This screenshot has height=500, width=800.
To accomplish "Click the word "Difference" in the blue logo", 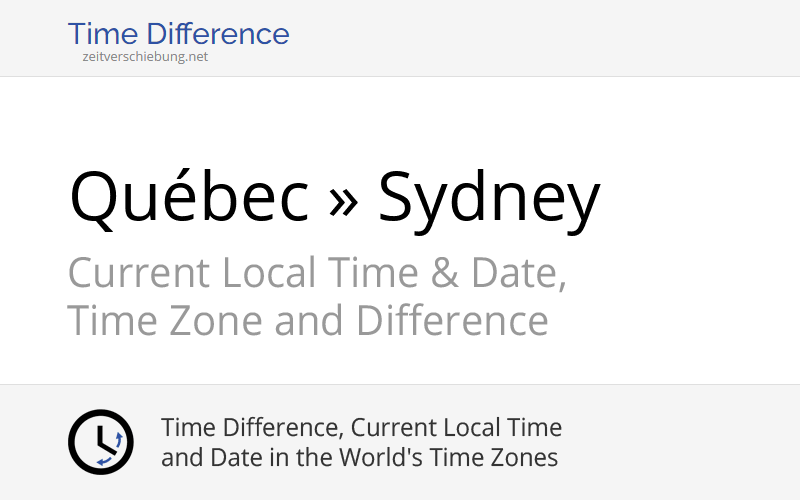I will coord(218,34).
